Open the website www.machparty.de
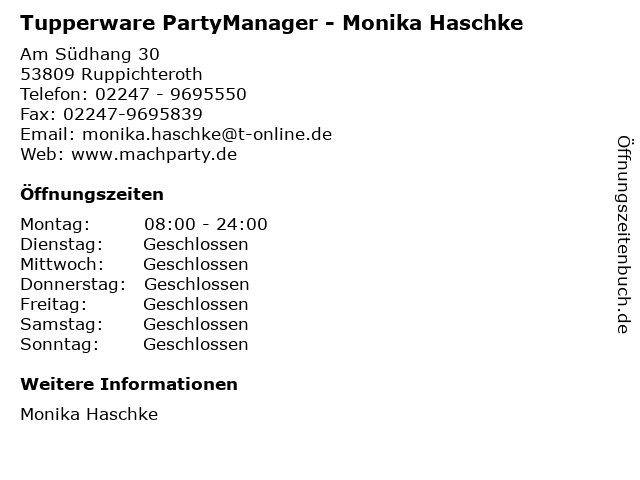640x480 pixels. 154,154
